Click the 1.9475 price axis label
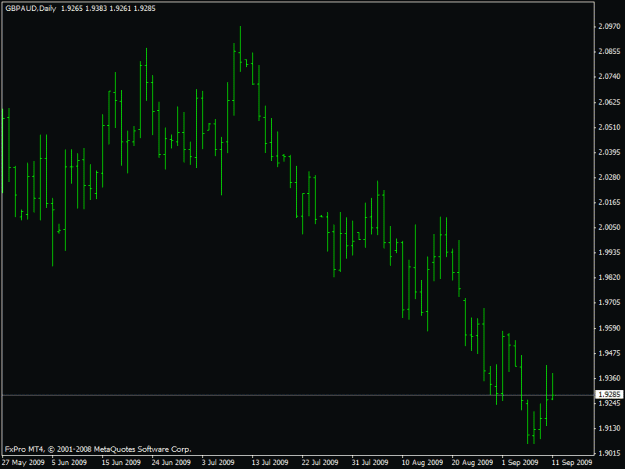This screenshot has height=469, width=625. coord(609,353)
